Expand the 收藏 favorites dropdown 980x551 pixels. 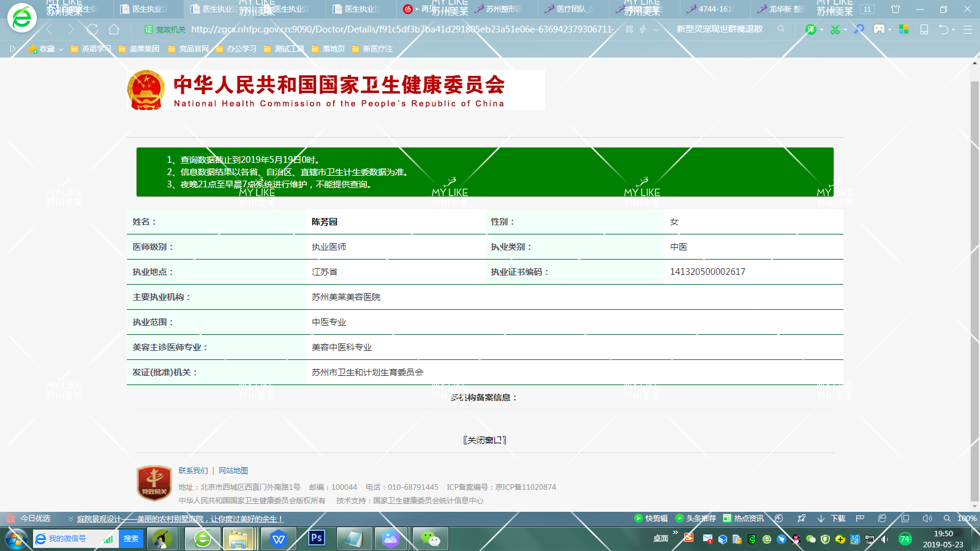click(61, 49)
